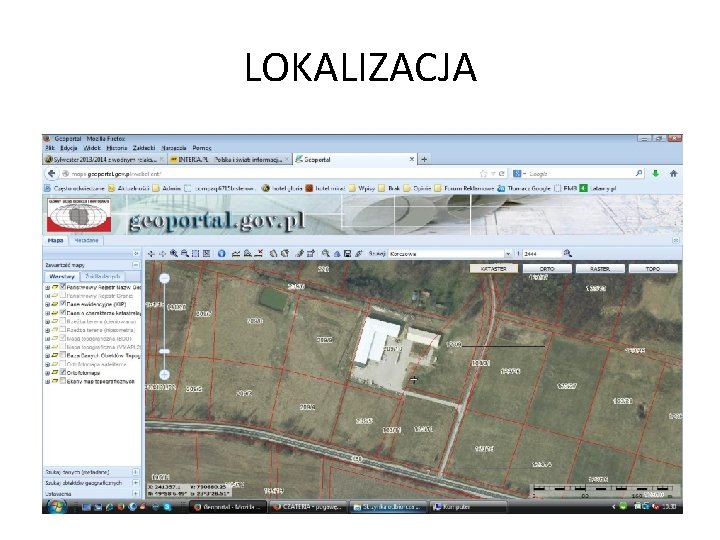Screen dimensions: 720x540
Task: Expand the Skany map topograficznych node
Action: click(47, 381)
